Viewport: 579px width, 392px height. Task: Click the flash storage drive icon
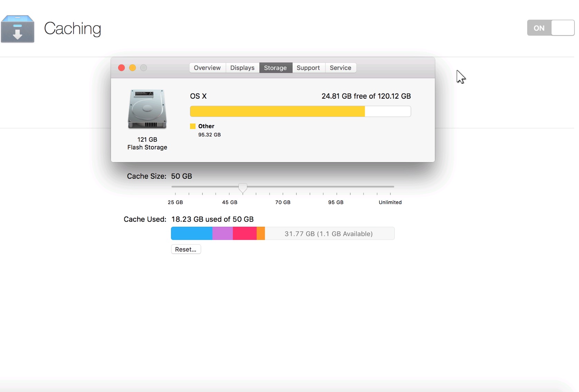coord(147,109)
